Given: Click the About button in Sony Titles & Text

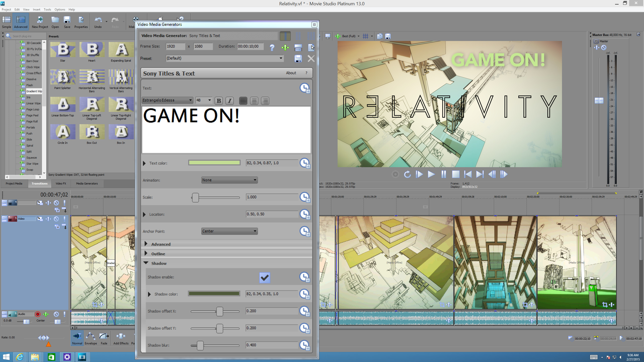Looking at the screenshot, I should (x=291, y=73).
